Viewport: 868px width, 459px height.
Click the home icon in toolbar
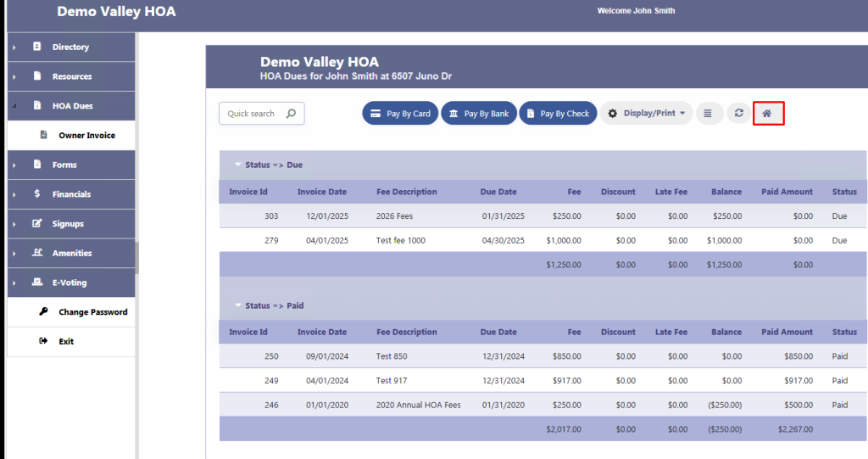(767, 113)
